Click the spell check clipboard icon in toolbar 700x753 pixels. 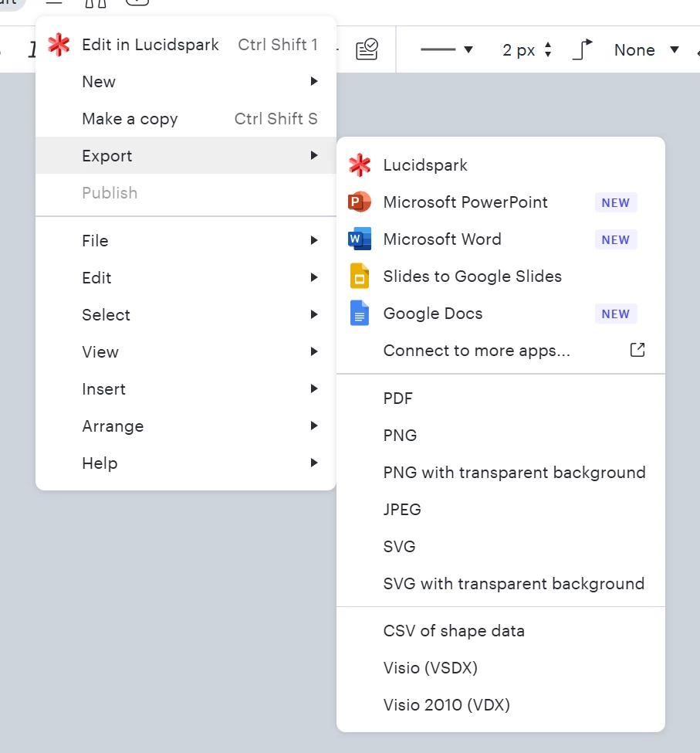click(367, 49)
